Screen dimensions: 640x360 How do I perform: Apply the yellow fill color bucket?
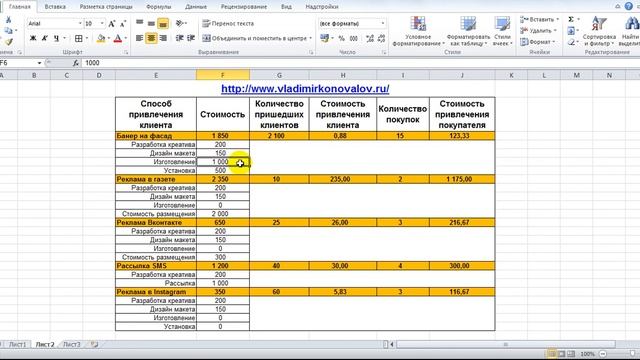100,38
